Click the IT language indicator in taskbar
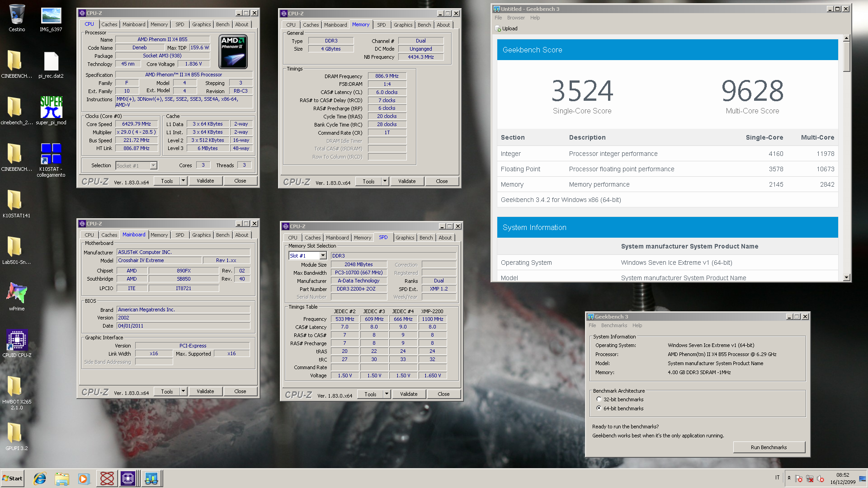868x488 pixels. (778, 478)
